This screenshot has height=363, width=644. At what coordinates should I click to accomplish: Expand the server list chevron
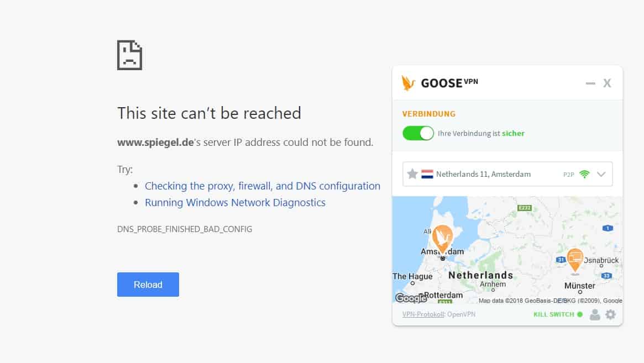click(x=601, y=174)
